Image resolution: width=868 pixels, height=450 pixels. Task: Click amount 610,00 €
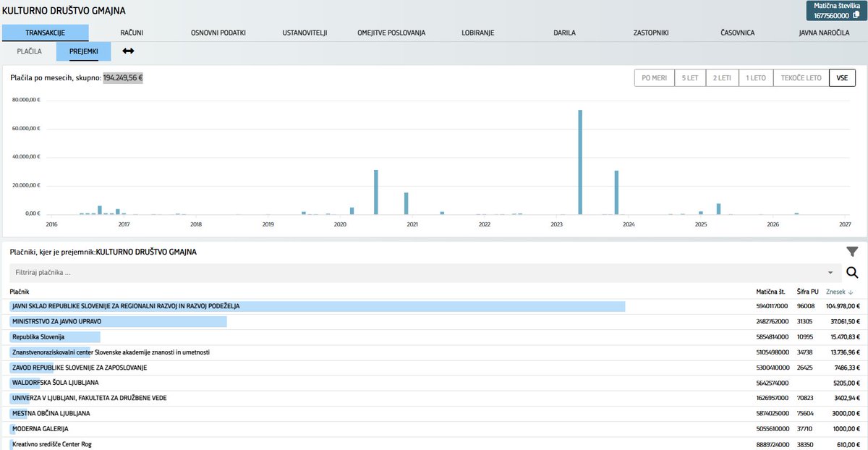(x=847, y=444)
